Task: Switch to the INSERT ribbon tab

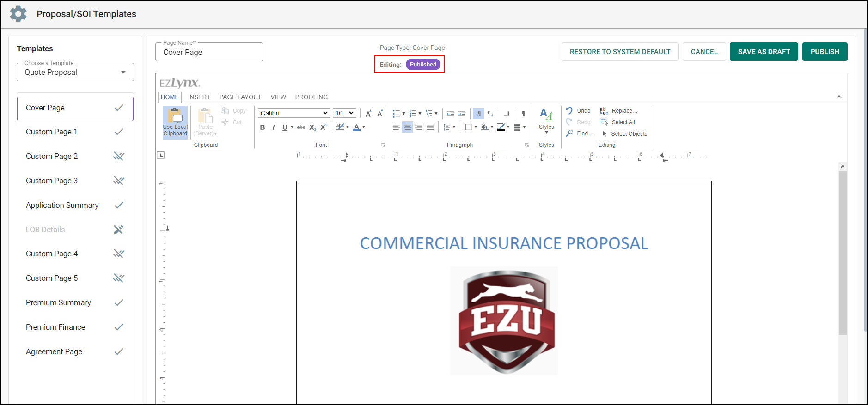Action: pyautogui.click(x=199, y=97)
